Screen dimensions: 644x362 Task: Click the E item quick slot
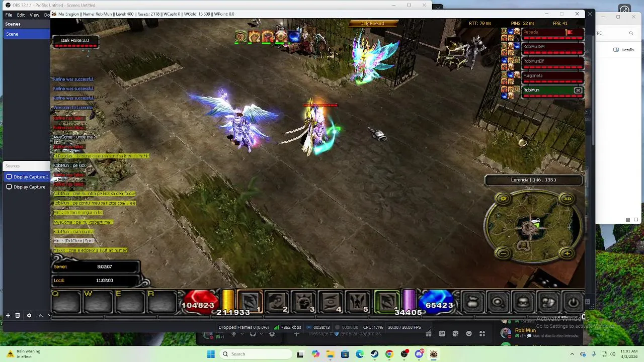tap(129, 302)
